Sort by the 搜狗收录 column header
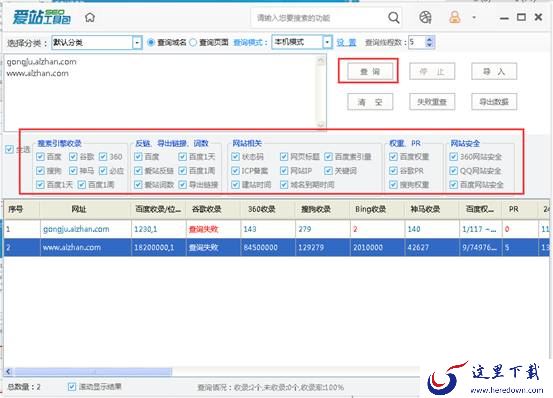The height and width of the screenshot is (398, 553). (322, 209)
